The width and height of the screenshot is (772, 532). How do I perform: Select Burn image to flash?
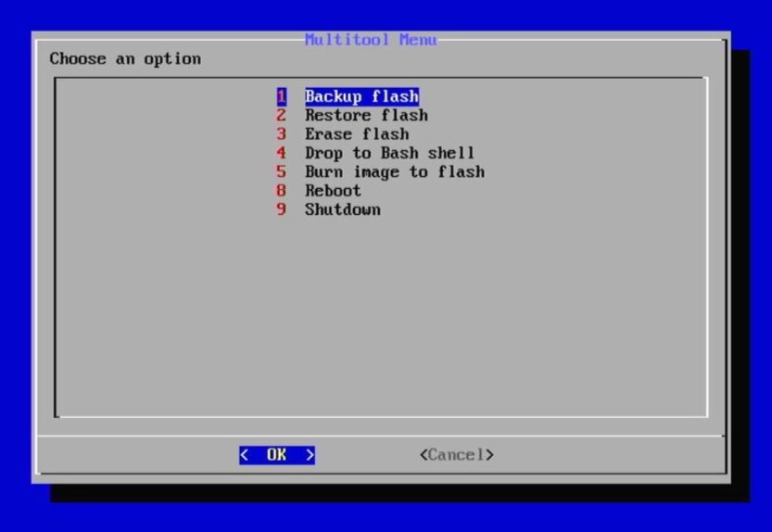point(394,172)
